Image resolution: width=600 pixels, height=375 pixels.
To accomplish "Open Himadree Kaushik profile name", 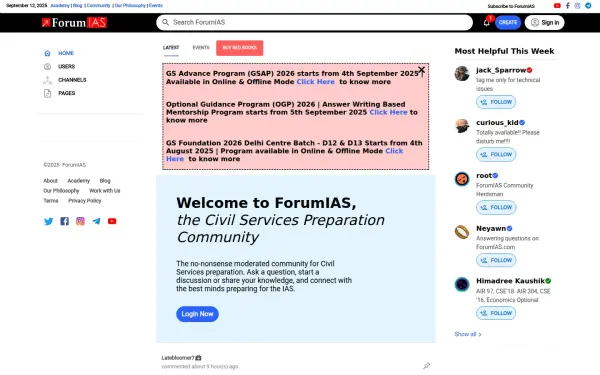I will (510, 281).
